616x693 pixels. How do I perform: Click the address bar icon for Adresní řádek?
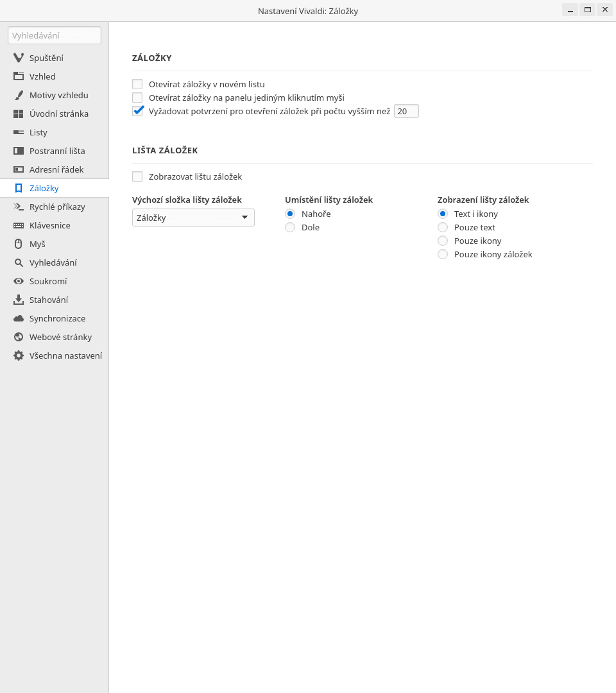(x=19, y=169)
